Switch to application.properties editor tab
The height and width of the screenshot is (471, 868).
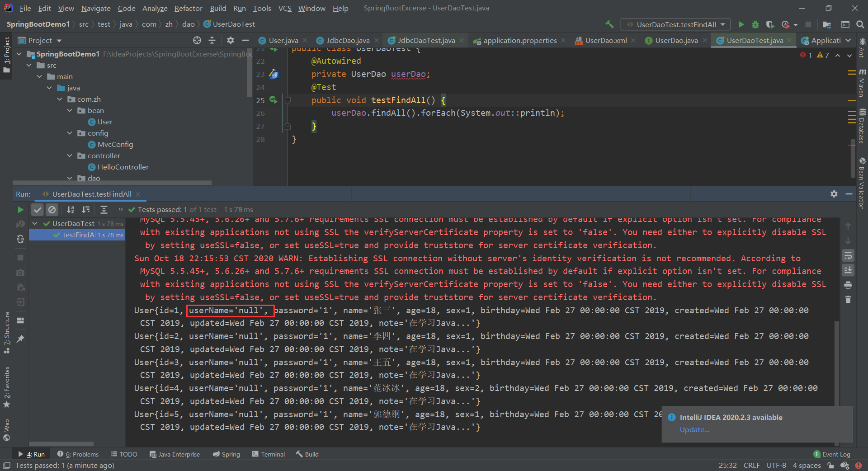pos(520,40)
